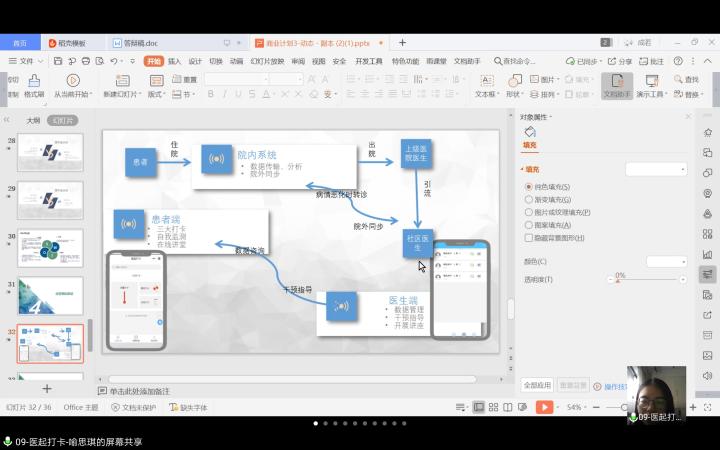Screen dimensions: 720x450
Task: Start slideshow from status bar play button
Action: point(543,407)
